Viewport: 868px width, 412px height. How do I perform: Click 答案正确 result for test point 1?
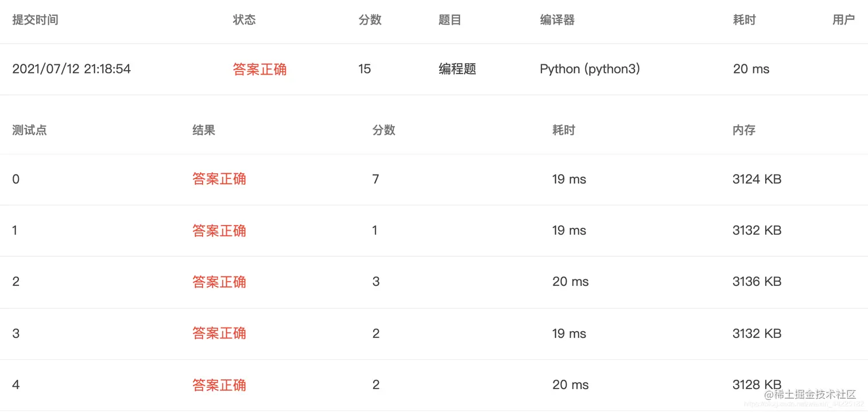[x=219, y=231]
